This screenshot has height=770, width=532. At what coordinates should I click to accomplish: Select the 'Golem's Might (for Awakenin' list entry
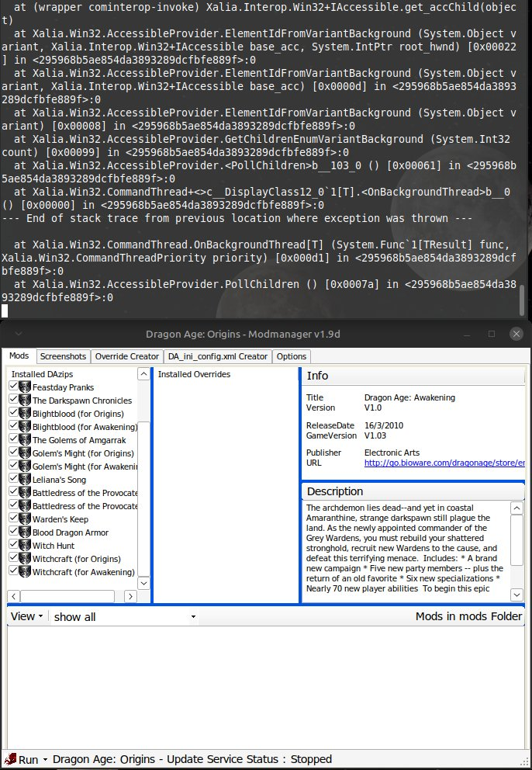(x=85, y=467)
